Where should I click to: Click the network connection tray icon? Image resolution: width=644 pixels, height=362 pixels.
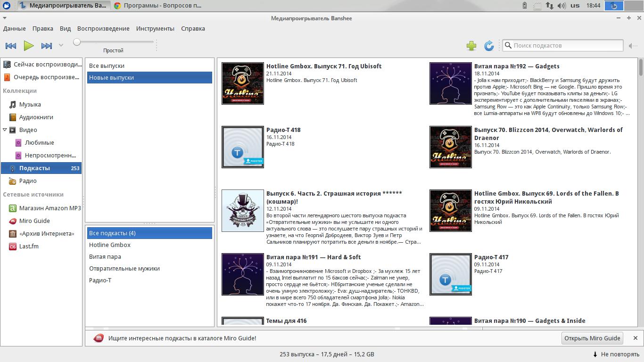click(550, 6)
